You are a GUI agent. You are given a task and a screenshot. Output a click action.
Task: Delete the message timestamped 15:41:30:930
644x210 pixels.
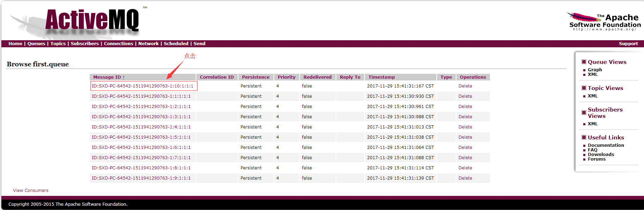tap(465, 96)
